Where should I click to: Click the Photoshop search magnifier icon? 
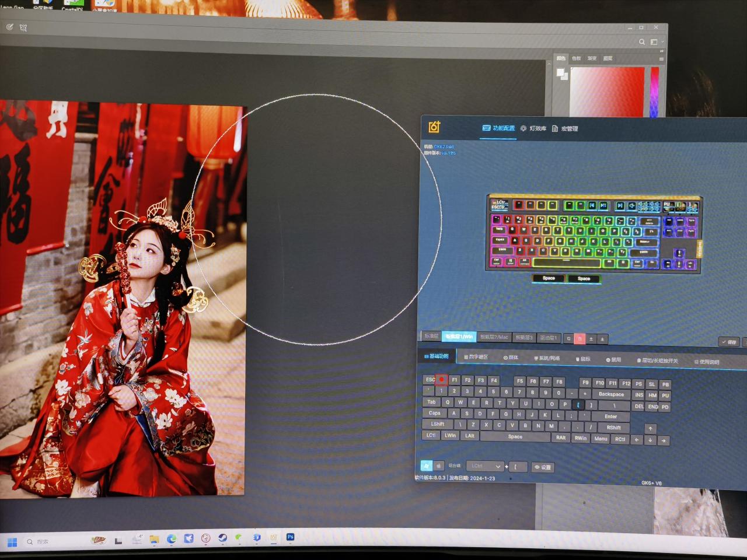pyautogui.click(x=642, y=42)
